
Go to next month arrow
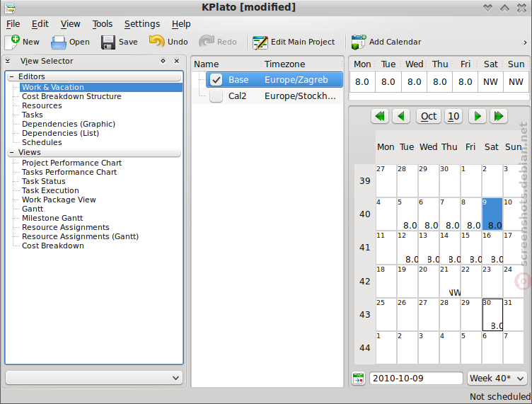coord(478,116)
